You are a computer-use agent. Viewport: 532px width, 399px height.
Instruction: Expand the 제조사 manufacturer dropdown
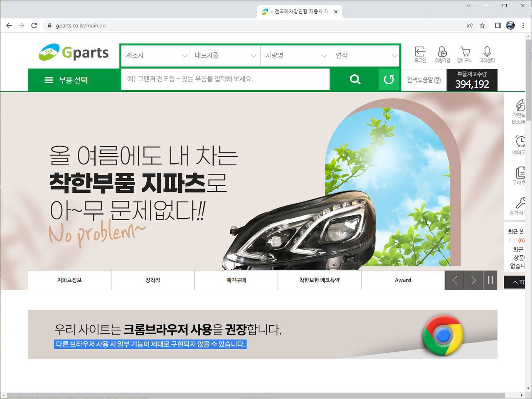(x=156, y=55)
